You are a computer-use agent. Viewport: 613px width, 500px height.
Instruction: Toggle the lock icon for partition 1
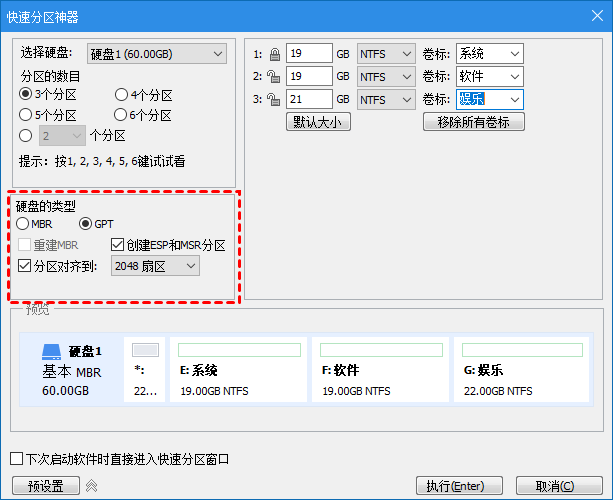[275, 54]
